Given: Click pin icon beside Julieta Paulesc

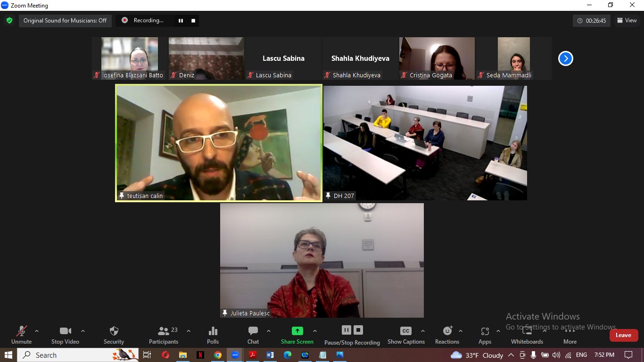Looking at the screenshot, I should click(225, 313).
